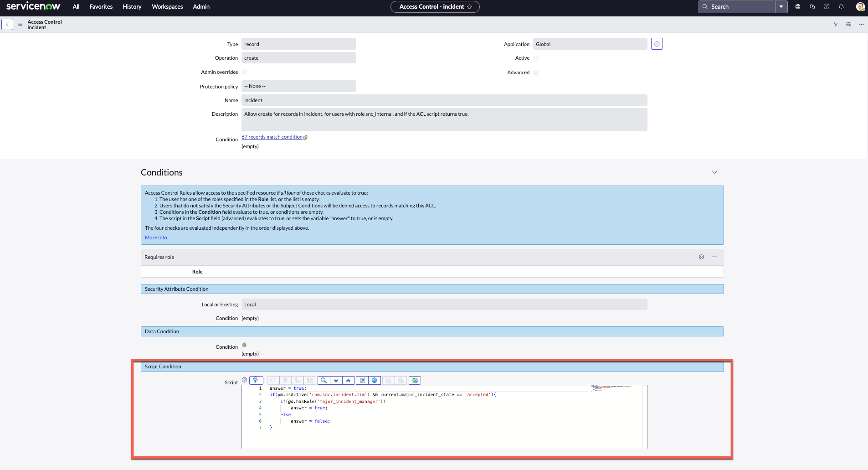This screenshot has height=470, width=868.
Task: Open the History menu
Action: [x=132, y=6]
